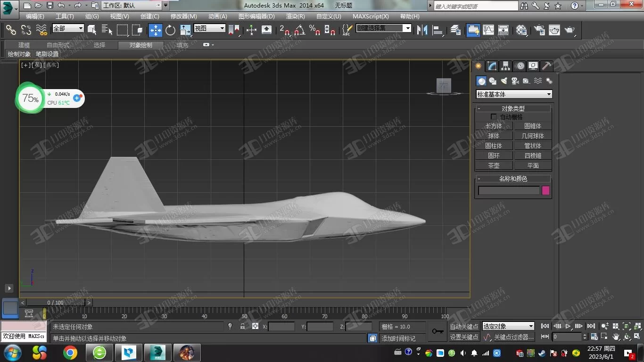Click the Use Pivot Point Center icon
This screenshot has height=362, width=644.
point(234,30)
